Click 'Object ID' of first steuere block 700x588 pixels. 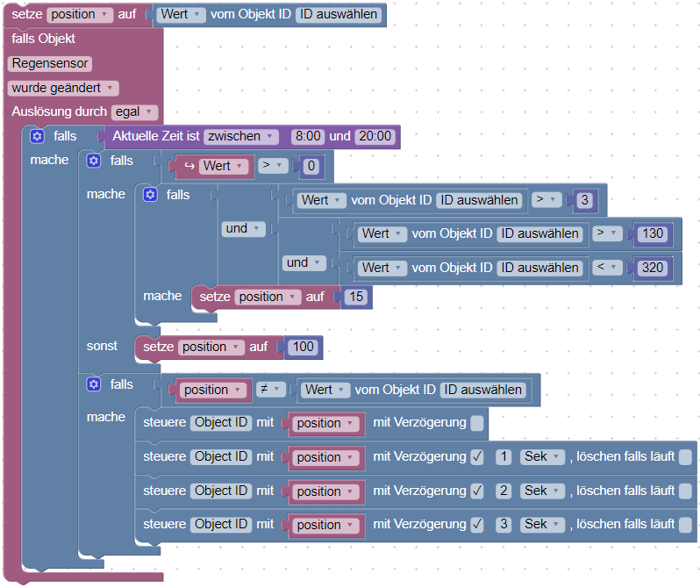click(221, 423)
